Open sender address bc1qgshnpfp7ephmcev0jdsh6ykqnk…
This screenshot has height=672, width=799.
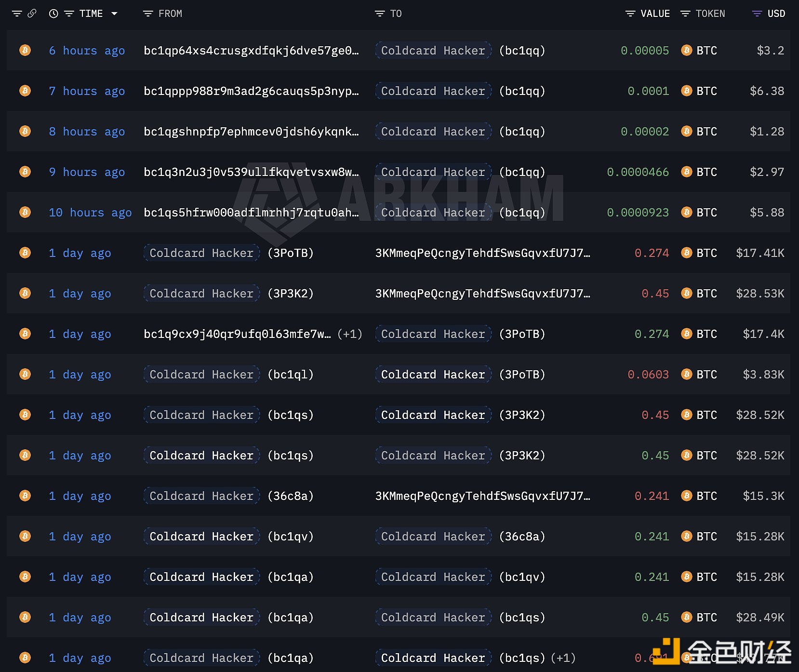coord(251,132)
